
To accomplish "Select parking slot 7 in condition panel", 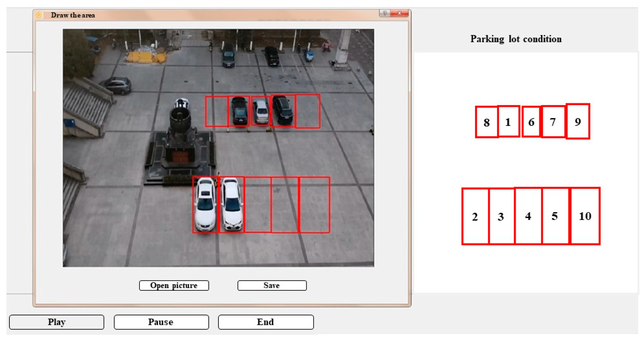I will 553,122.
